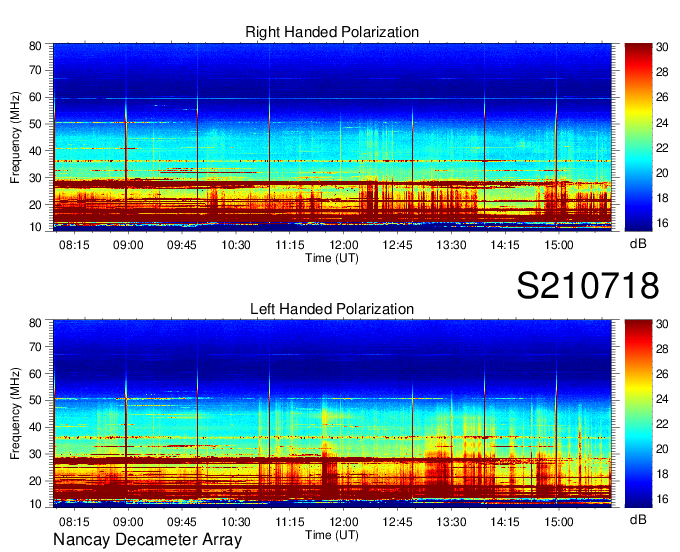Image resolution: width=680 pixels, height=552 pixels.
Task: Click 08:15 tick on Left Handed time axis
Action: point(74,522)
